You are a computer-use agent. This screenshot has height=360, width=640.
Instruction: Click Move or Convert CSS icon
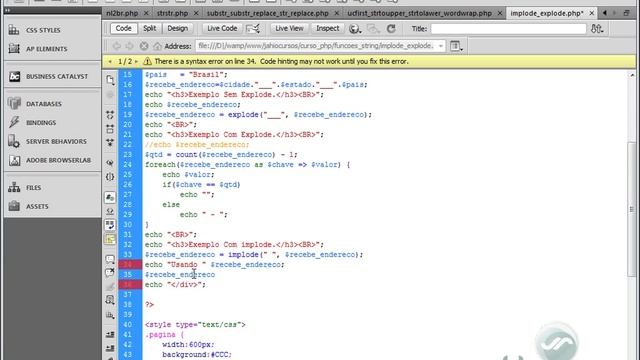[110, 315]
